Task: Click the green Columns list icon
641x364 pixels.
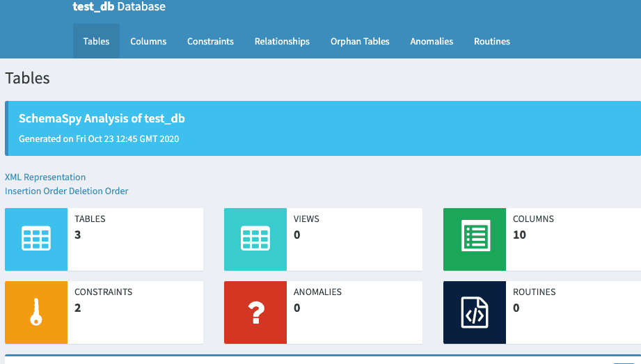Action: click(475, 239)
